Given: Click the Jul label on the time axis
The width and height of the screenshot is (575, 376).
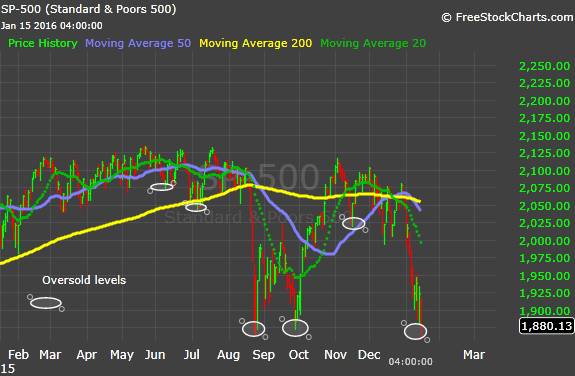Looking at the screenshot, I should [191, 355].
